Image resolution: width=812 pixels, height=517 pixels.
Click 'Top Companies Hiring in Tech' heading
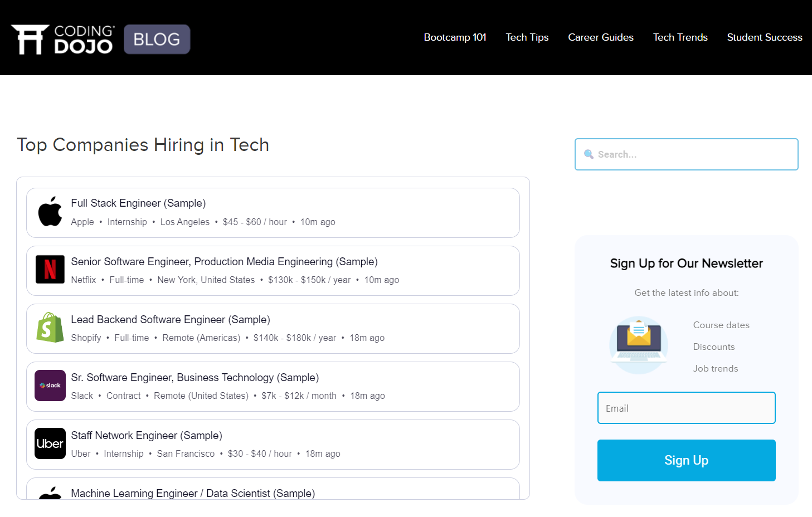[143, 145]
